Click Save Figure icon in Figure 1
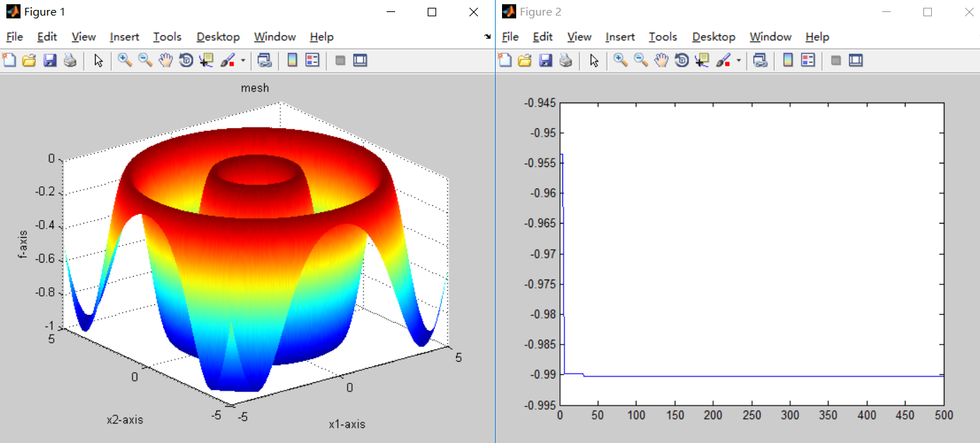This screenshot has width=980, height=443. (50, 61)
